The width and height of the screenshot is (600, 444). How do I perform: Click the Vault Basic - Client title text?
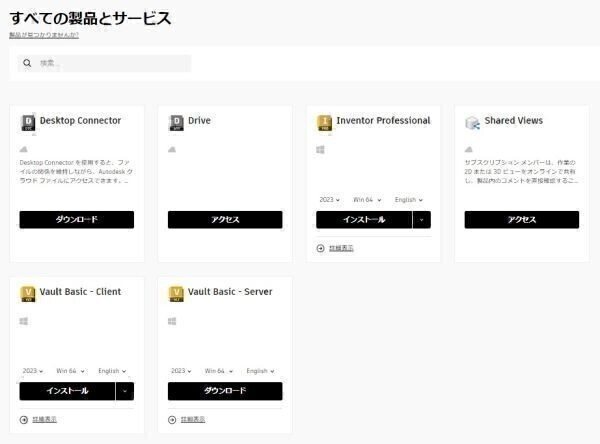[80, 292]
